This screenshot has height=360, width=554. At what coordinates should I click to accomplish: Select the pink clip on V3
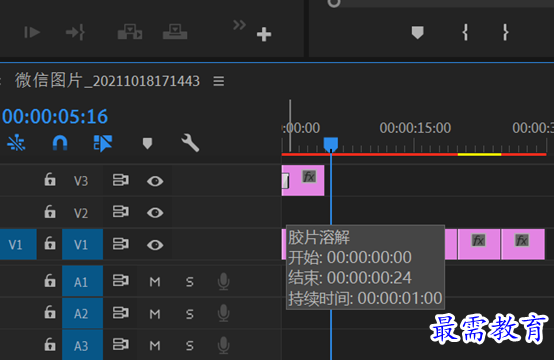point(303,180)
